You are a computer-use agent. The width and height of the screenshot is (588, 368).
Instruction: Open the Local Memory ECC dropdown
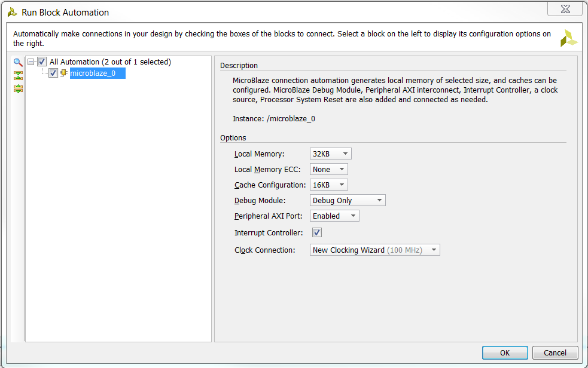point(328,169)
